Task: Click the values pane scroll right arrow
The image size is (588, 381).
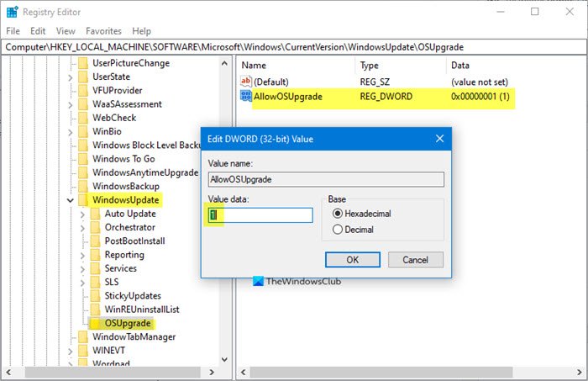Action: pos(580,372)
